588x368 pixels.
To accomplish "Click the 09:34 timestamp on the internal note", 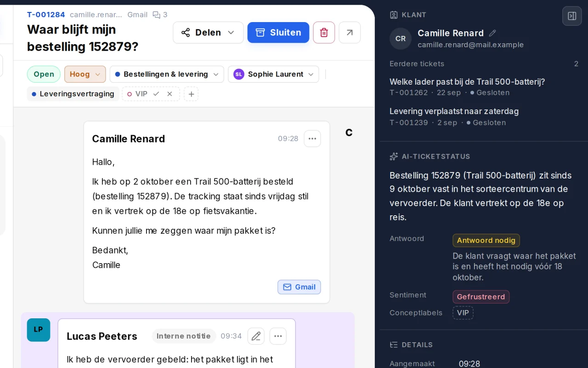I will click(231, 336).
